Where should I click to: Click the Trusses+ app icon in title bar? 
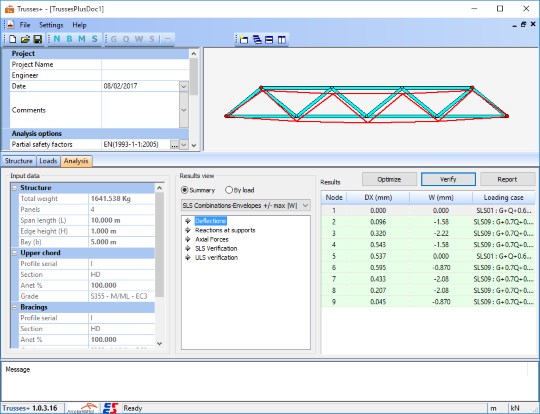[x=9, y=9]
